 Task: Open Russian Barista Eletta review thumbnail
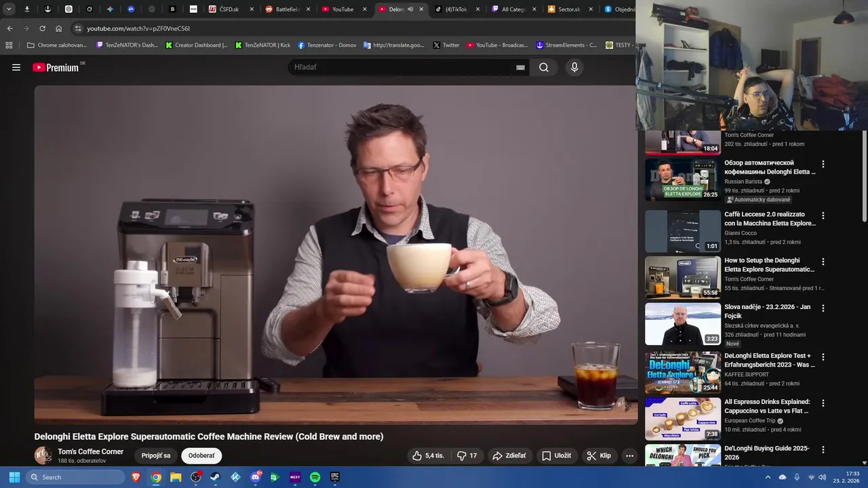tap(682, 180)
